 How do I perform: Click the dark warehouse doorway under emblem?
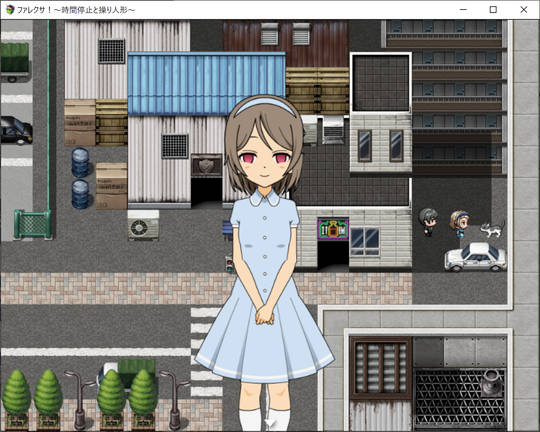pyautogui.click(x=206, y=192)
